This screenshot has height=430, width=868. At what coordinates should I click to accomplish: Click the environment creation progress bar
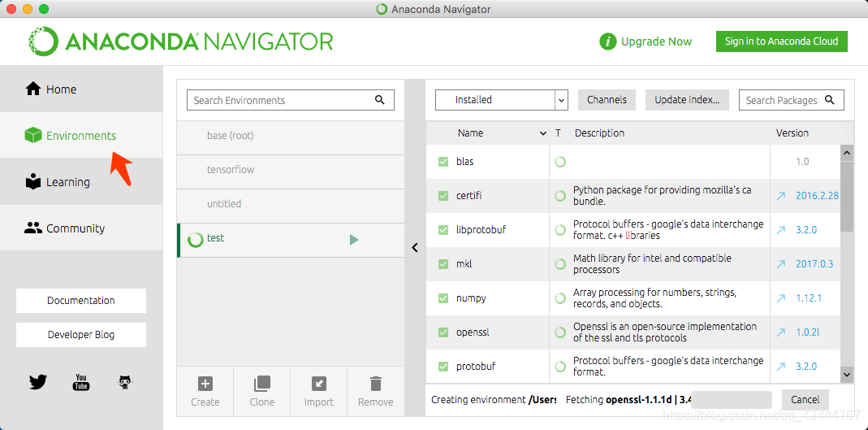click(x=732, y=400)
